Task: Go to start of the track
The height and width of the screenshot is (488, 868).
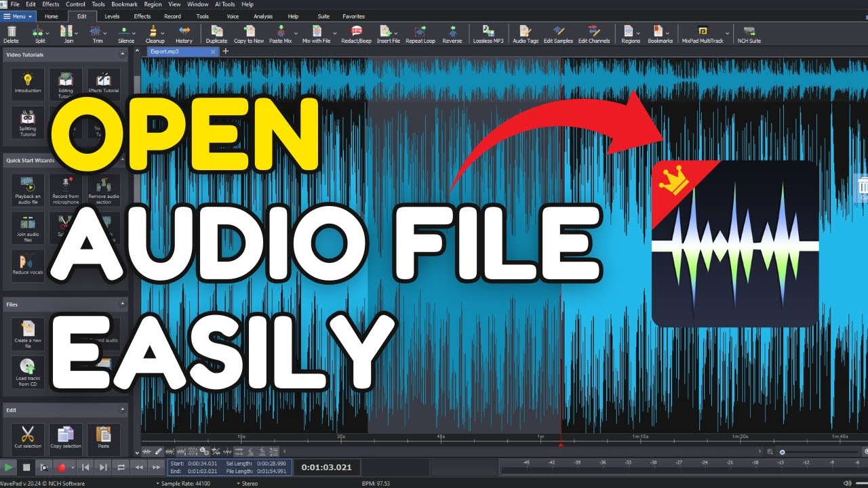Action: coord(85,467)
